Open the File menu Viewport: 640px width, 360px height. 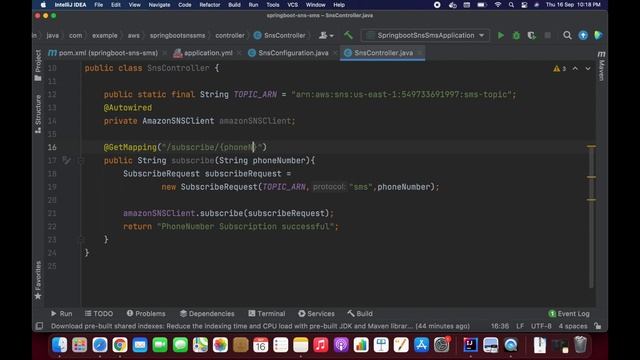[x=98, y=5]
